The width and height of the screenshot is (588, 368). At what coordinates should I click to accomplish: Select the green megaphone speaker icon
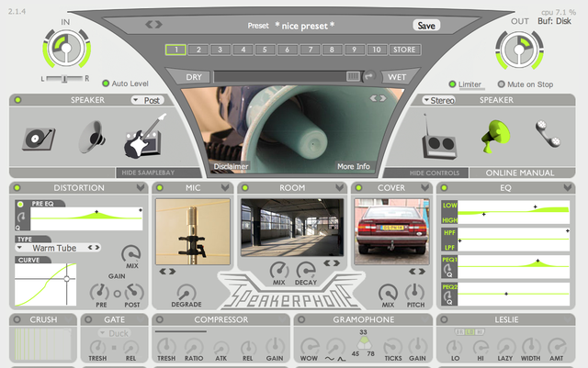coord(496,136)
